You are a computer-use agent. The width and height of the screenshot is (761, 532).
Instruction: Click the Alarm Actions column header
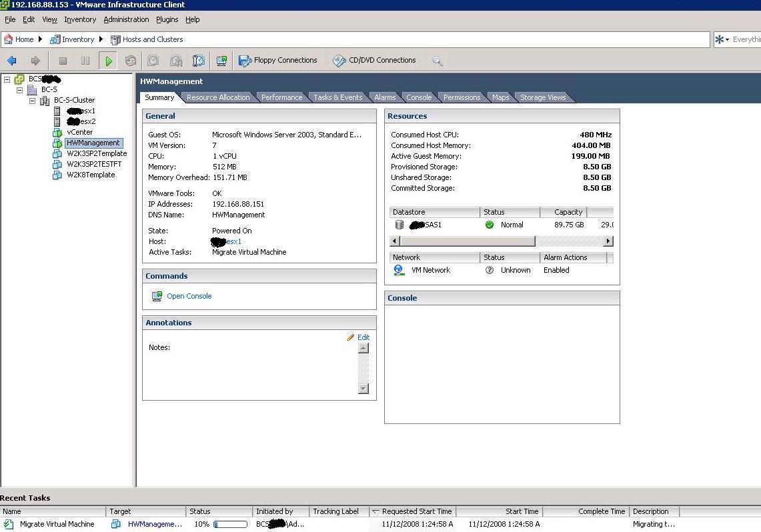573,257
